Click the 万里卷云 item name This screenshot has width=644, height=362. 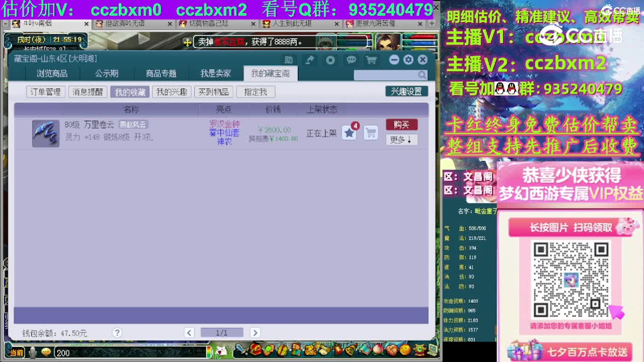[x=99, y=125]
